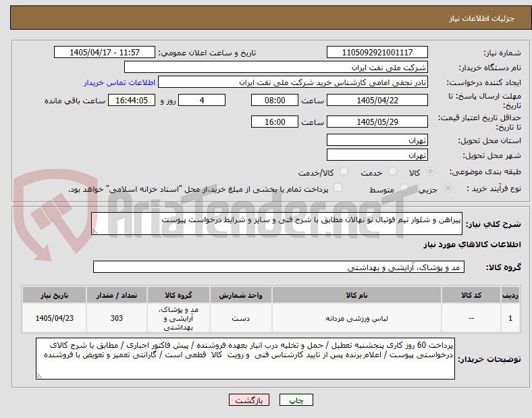Click the buyer name field شرکت ملی نفت ایران

pos(276,67)
